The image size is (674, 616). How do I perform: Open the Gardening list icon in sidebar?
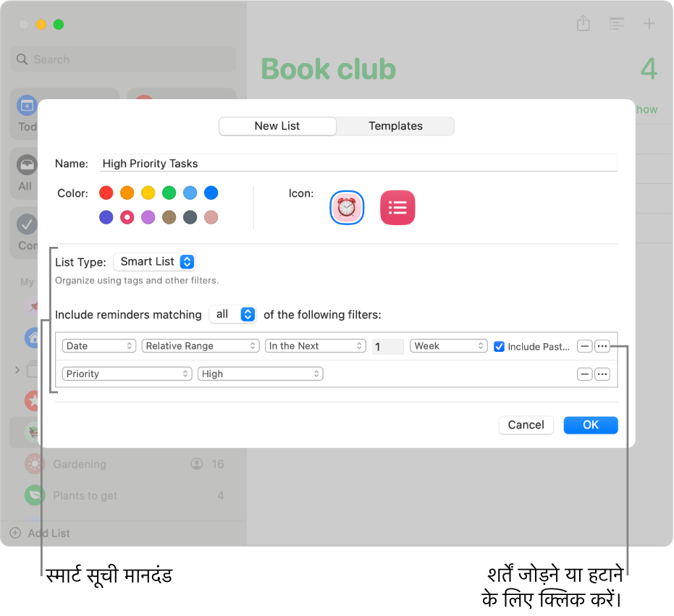35,464
